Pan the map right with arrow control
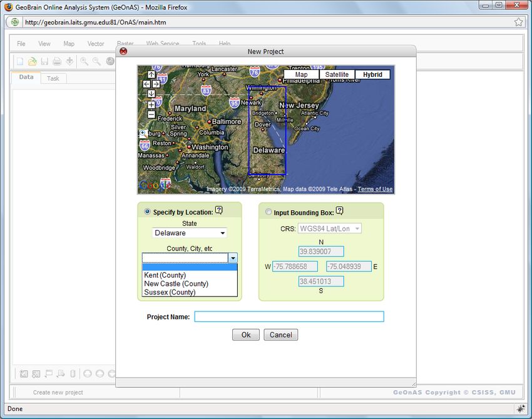532x419 pixels. click(x=156, y=84)
